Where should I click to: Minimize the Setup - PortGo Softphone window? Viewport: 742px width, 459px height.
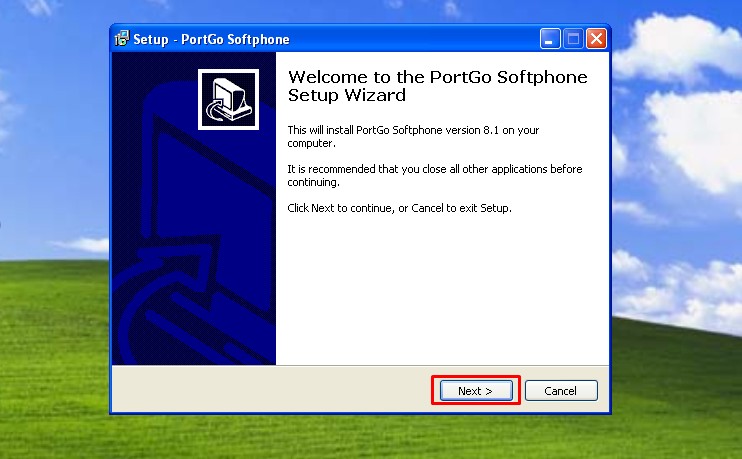click(550, 39)
